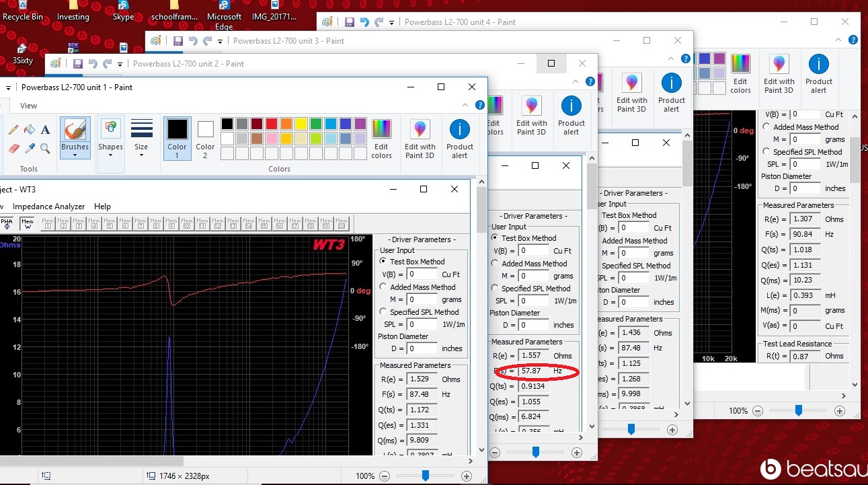Open the Investing desktop icon
The width and height of the screenshot is (868, 485).
point(73,11)
